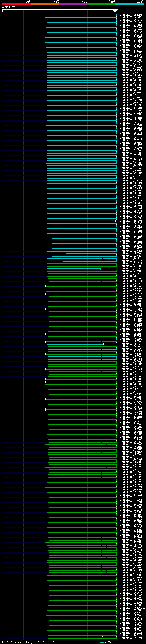146x644 pixels.
Task: Select label UniRef100_A4RRB5
Action: [x=131, y=284]
